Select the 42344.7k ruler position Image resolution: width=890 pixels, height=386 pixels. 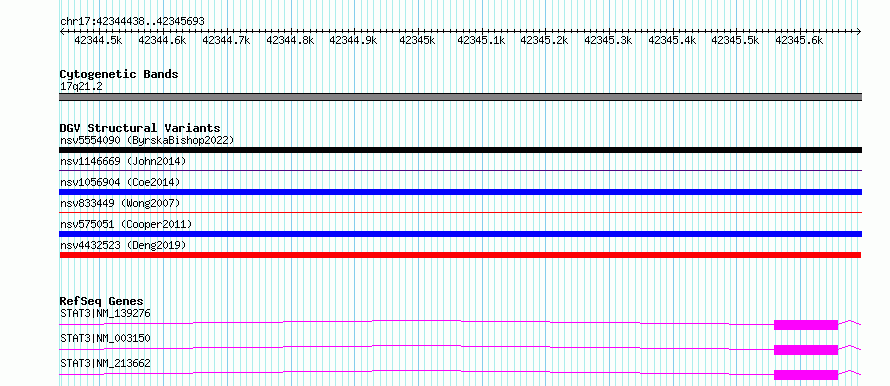(226, 40)
